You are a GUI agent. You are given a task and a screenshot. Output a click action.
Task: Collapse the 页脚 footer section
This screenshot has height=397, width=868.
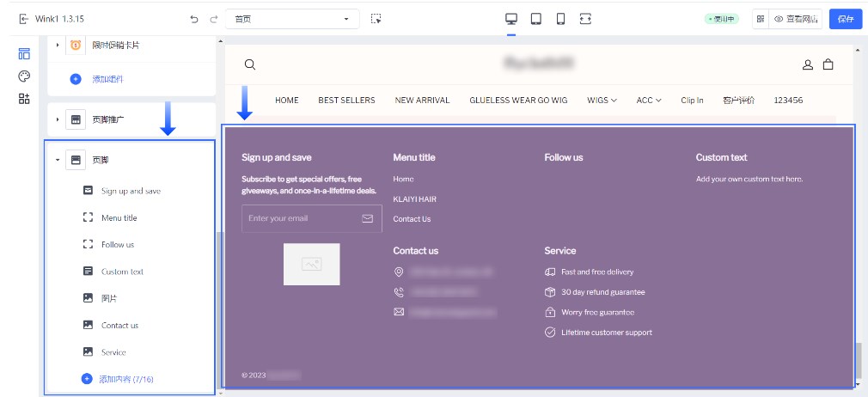(58, 160)
